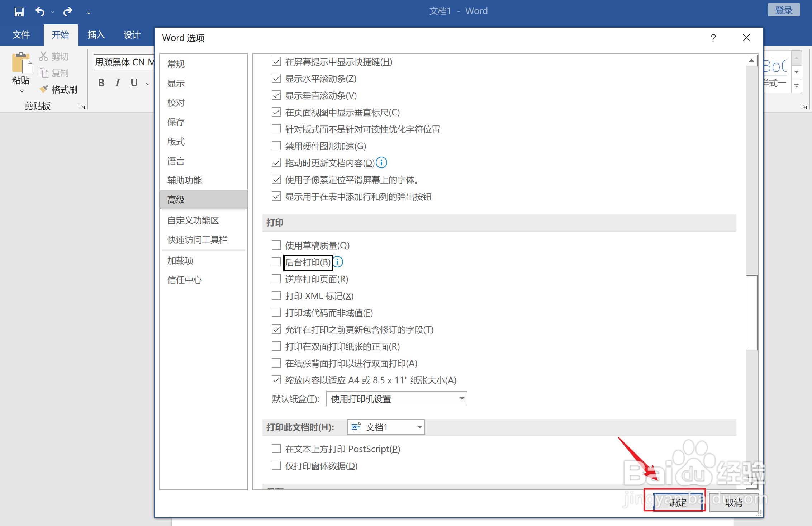
Task: Enable the 后台打印(B) checkbox
Action: click(x=276, y=262)
